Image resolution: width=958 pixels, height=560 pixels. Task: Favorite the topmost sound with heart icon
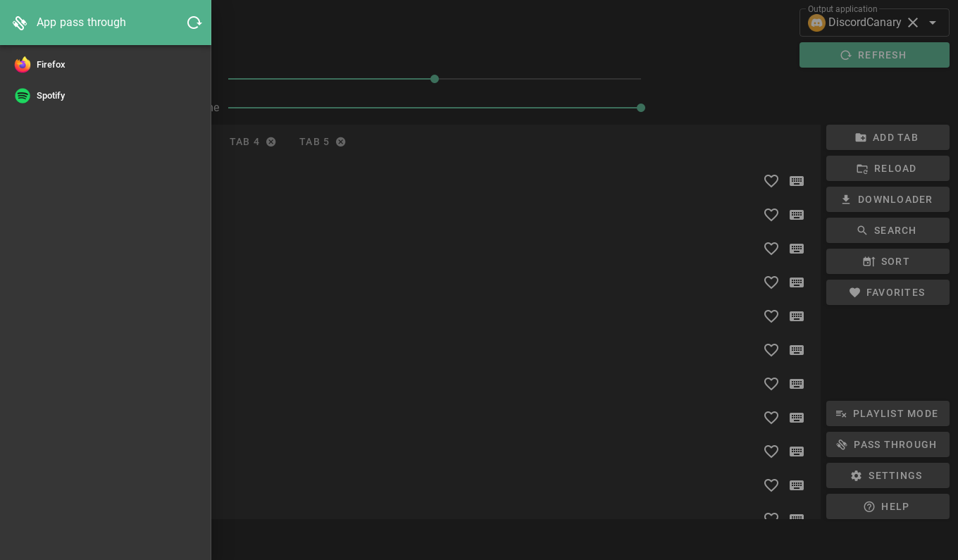pos(771,181)
